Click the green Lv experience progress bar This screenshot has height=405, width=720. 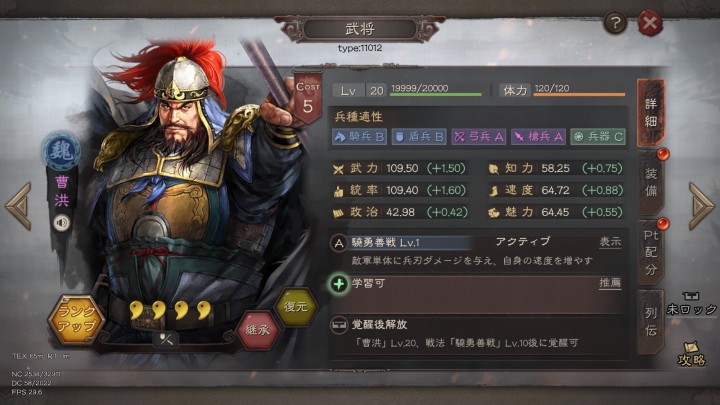[435, 94]
